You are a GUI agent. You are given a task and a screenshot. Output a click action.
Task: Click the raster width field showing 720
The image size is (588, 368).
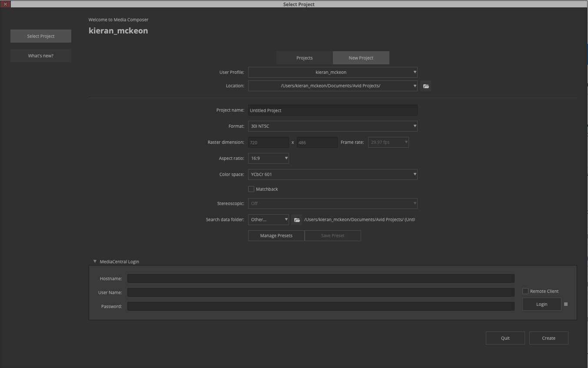pos(269,142)
